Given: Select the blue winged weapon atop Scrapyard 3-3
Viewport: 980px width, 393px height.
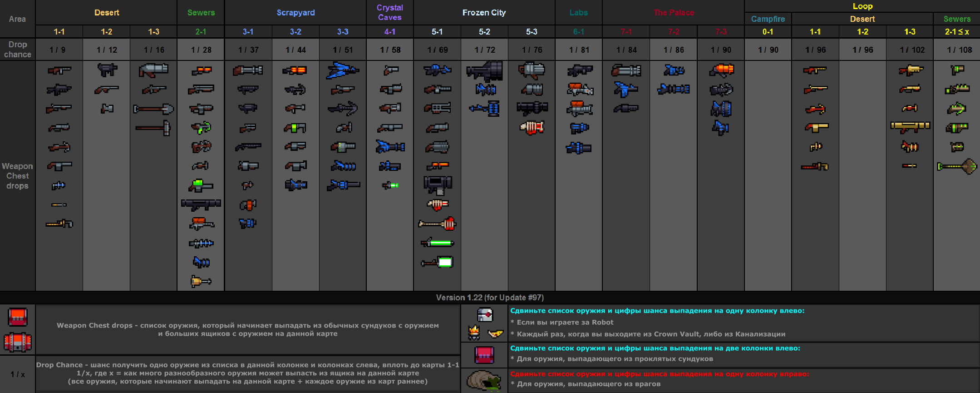Looking at the screenshot, I should pos(343,70).
